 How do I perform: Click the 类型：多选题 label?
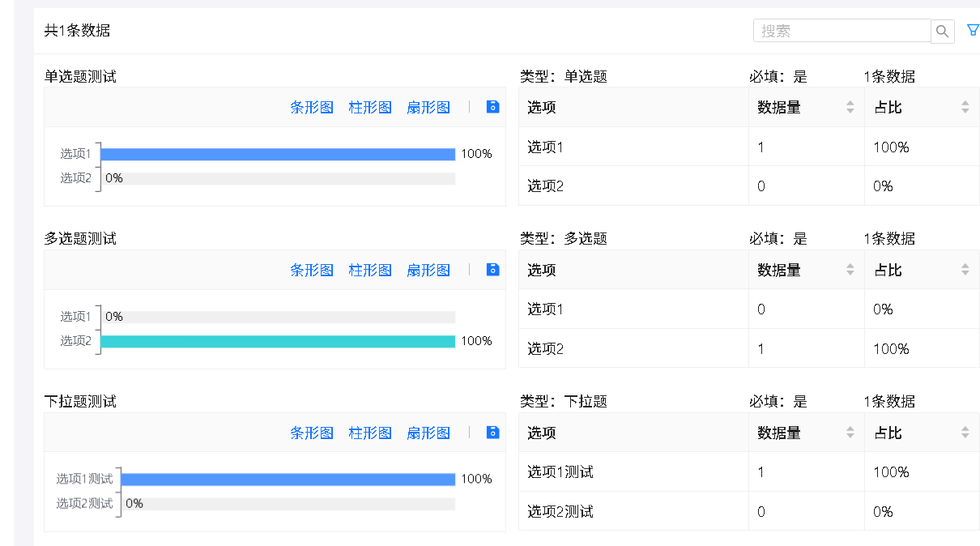coord(564,239)
